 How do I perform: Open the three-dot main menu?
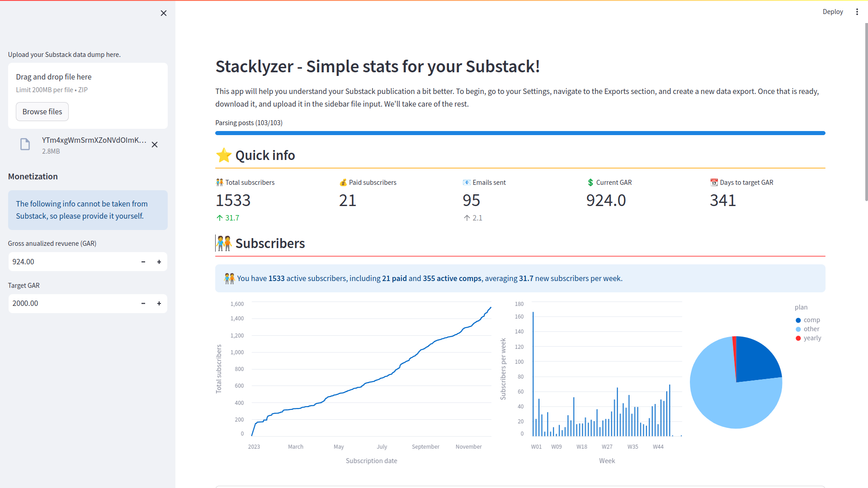(x=857, y=12)
